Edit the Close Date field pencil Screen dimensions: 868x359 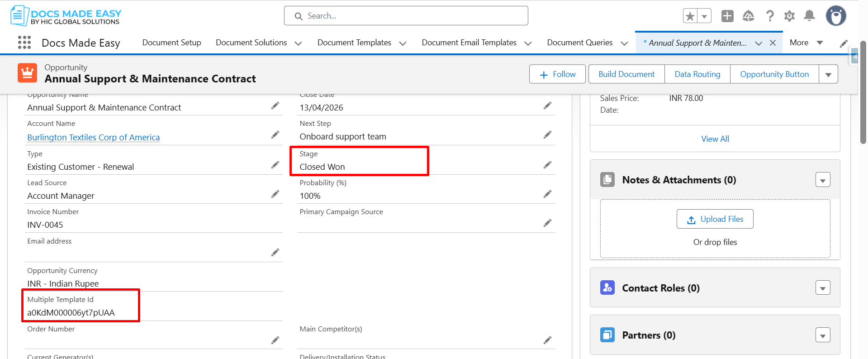(547, 105)
